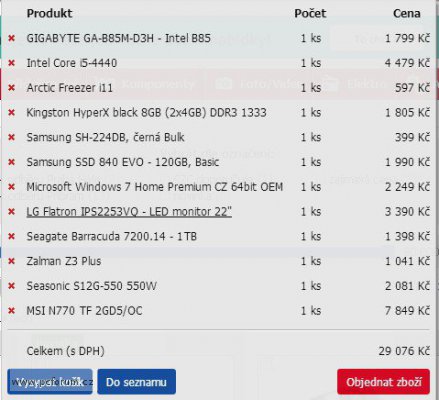Image resolution: width=439 pixels, height=400 pixels.
Task: Open Seasonic S12G-550 550W product name
Action: [x=92, y=286]
